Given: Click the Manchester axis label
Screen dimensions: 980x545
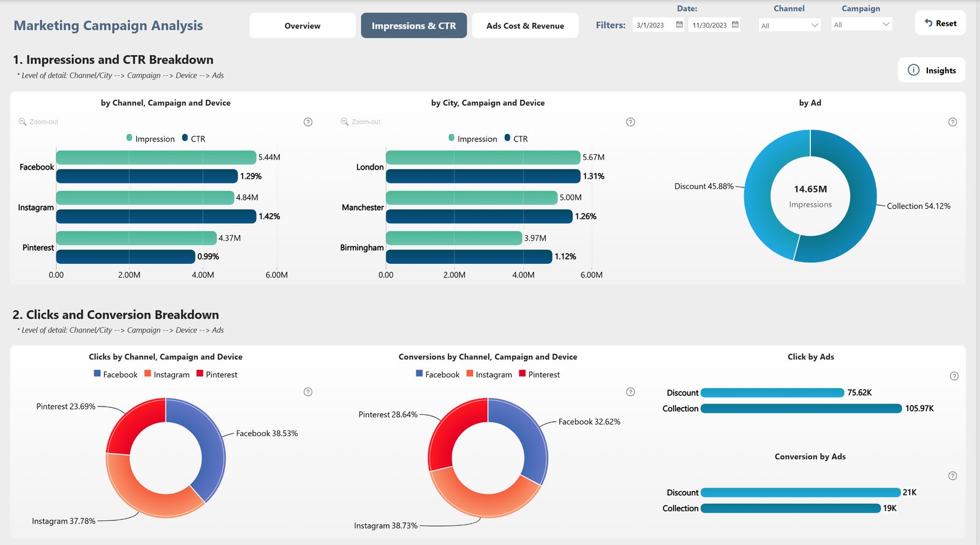Looking at the screenshot, I should point(363,208).
